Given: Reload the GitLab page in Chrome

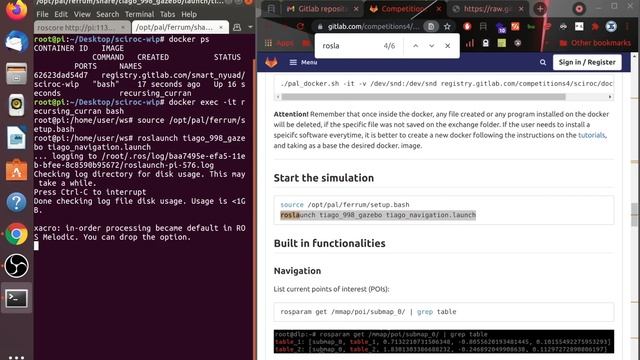Looking at the screenshot, I should [x=300, y=27].
